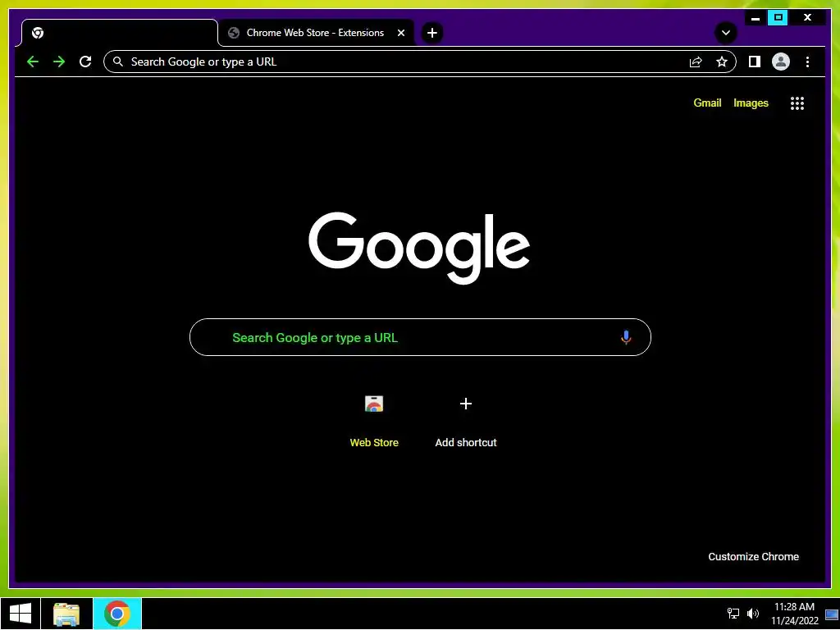Reload the current page

(x=85, y=62)
